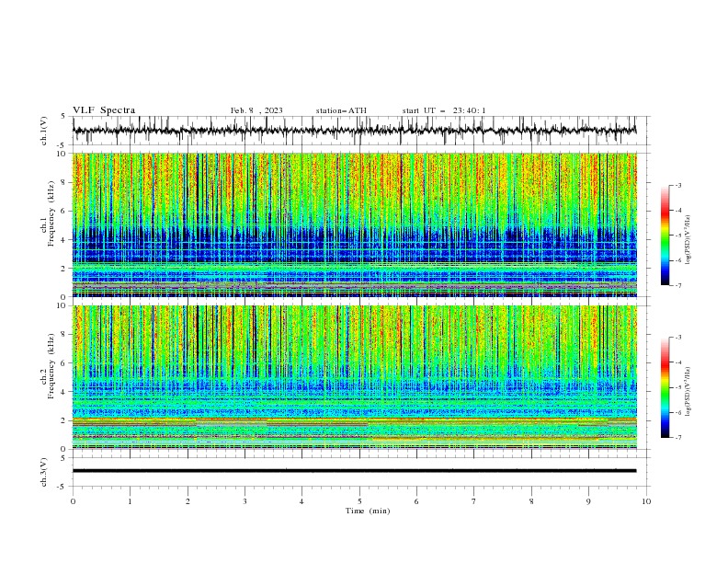Image resolution: width=728 pixels, height=563 pixels.
Task: Click time axis tick label "5"
Action: [x=359, y=501]
